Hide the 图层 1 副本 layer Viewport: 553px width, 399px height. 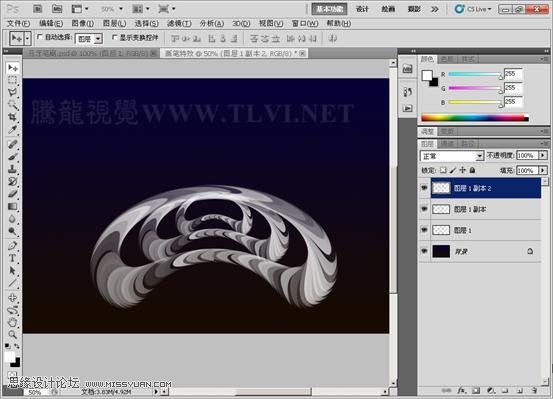click(x=424, y=209)
